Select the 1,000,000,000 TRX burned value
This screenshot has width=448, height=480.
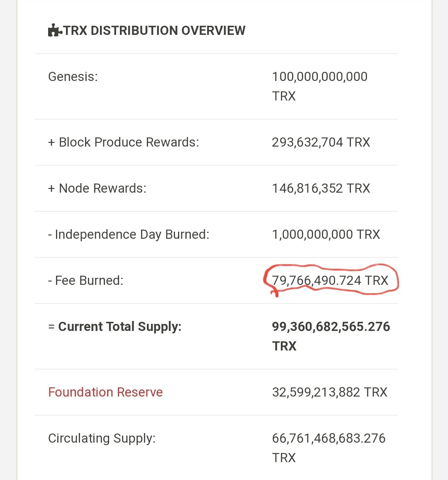point(326,234)
